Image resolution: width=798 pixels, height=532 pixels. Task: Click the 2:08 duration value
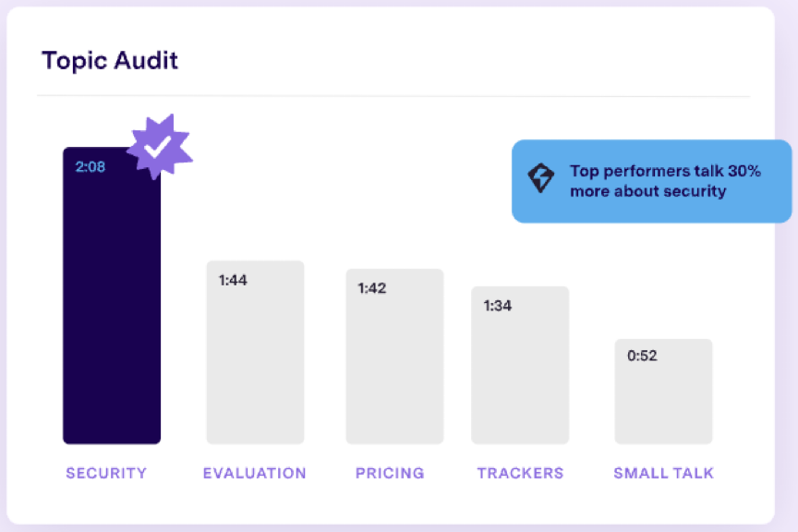[x=91, y=168]
